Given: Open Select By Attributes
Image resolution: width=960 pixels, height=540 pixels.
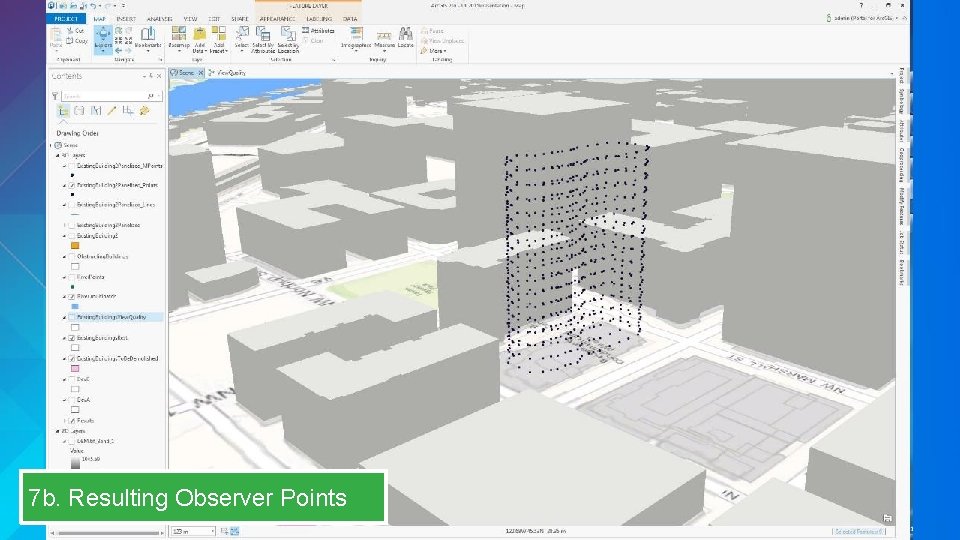Looking at the screenshot, I should pos(263,39).
